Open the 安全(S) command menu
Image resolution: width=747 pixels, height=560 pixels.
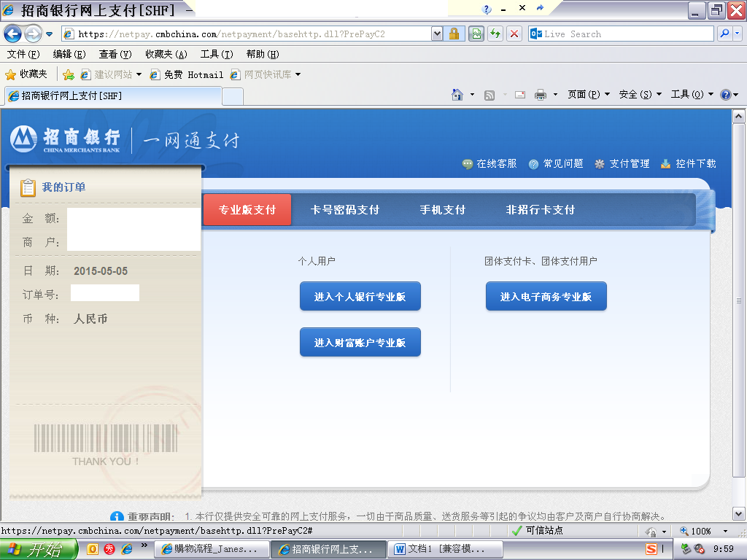pos(640,94)
